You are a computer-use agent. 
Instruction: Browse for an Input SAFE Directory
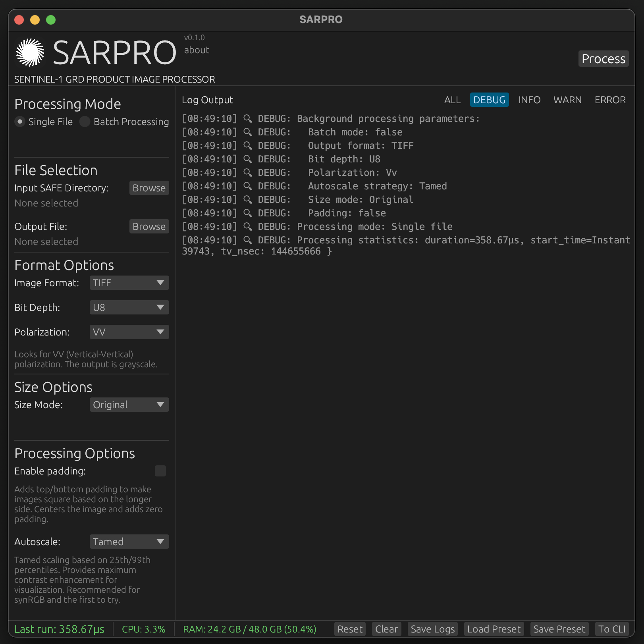pos(149,188)
